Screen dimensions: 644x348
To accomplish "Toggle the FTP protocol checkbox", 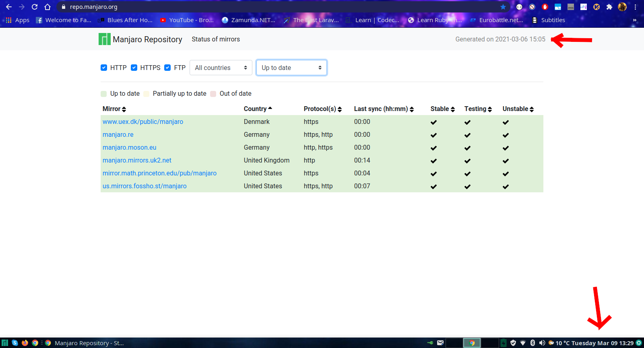I will point(167,68).
